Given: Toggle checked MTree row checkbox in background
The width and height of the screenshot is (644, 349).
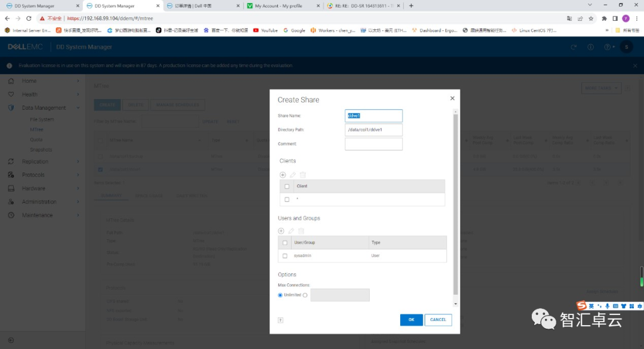Looking at the screenshot, I should pos(101,169).
